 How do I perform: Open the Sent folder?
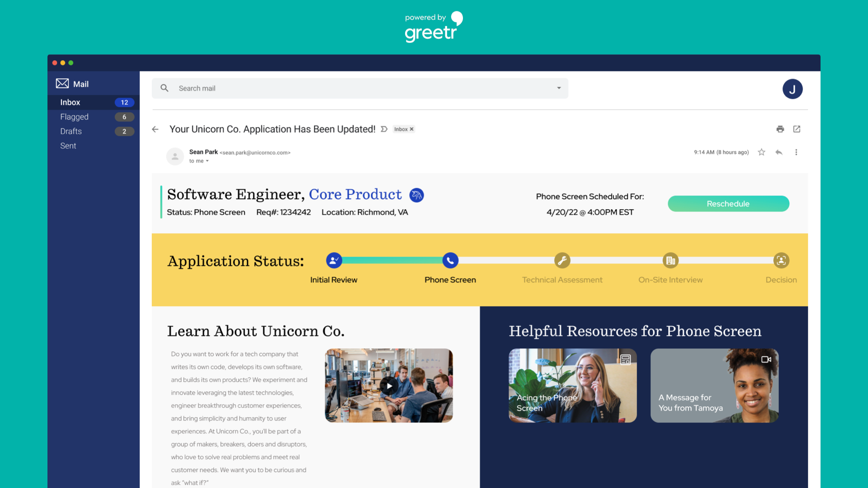tap(94, 146)
